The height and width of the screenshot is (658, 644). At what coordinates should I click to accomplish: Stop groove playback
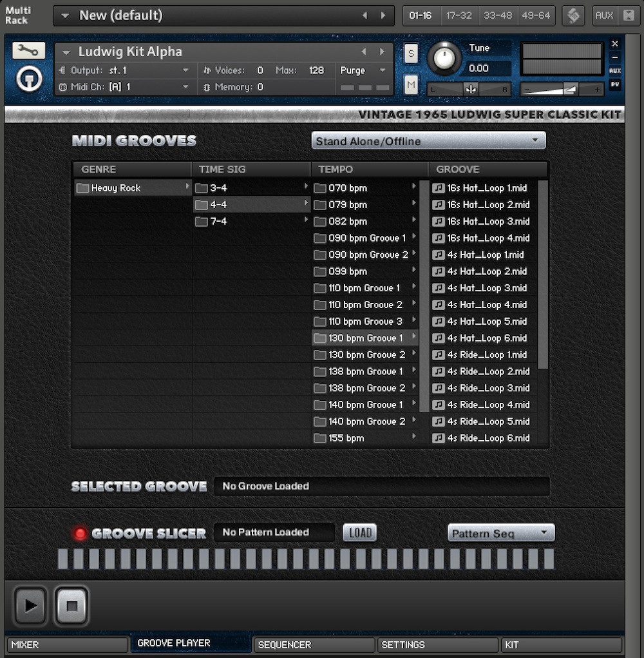coord(71,606)
